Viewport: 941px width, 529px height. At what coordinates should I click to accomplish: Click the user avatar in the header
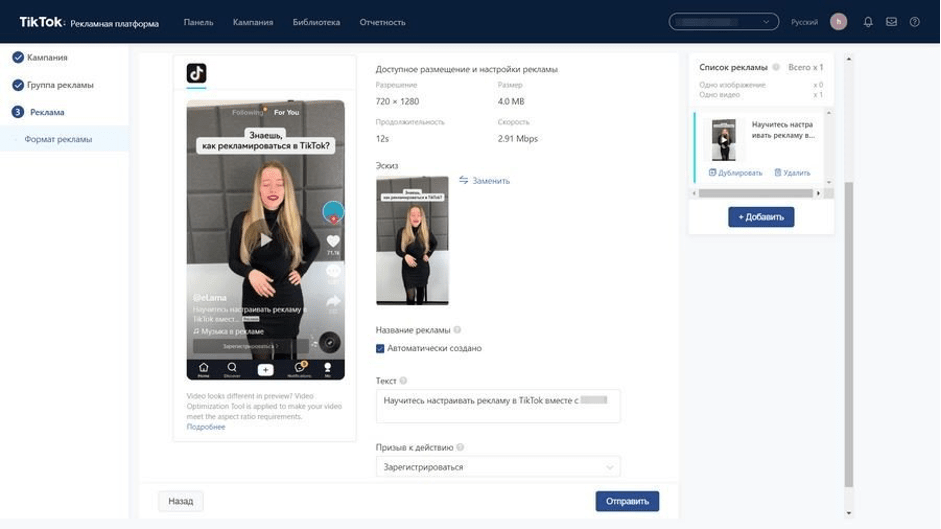click(838, 22)
